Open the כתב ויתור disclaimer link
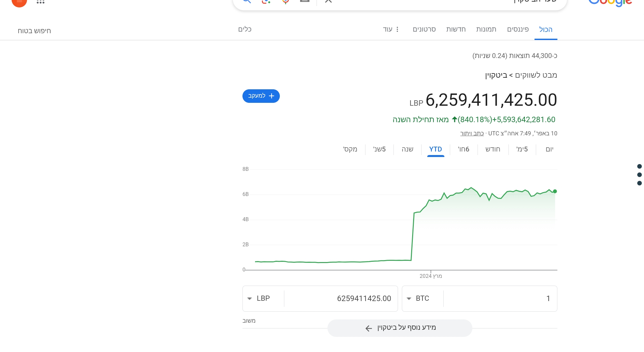The height and width of the screenshot is (352, 644). pyautogui.click(x=472, y=133)
